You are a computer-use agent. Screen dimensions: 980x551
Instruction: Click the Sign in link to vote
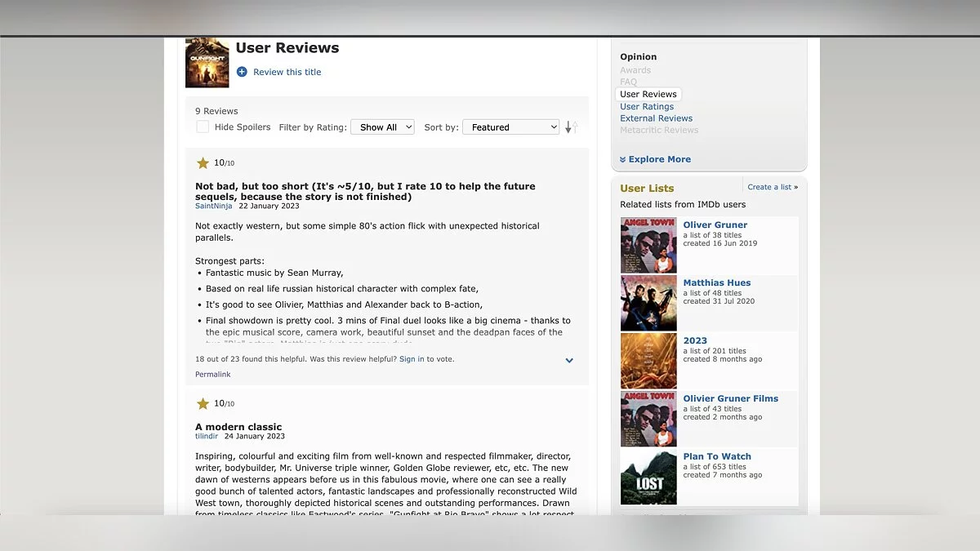(x=412, y=359)
